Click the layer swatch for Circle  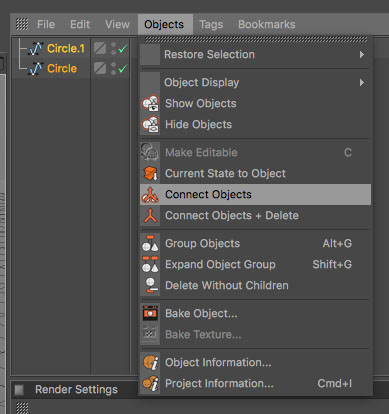click(100, 69)
